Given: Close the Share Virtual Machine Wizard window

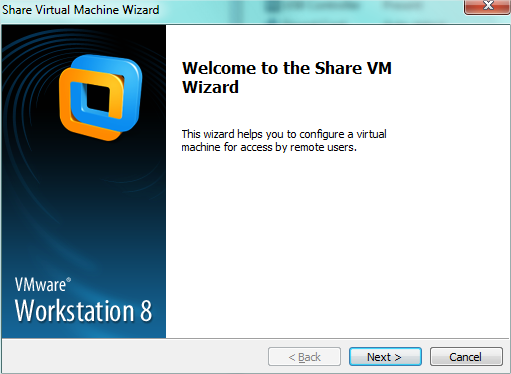Looking at the screenshot, I should [488, 6].
